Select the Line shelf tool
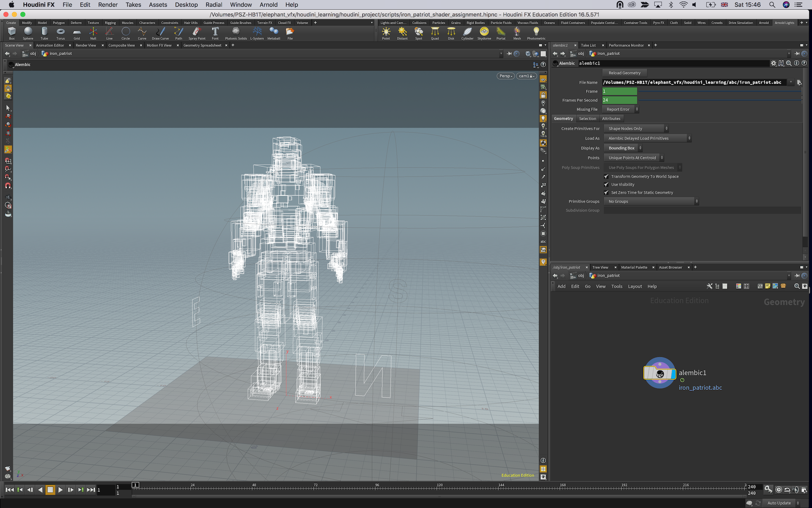This screenshot has height=508, width=812. [110, 33]
